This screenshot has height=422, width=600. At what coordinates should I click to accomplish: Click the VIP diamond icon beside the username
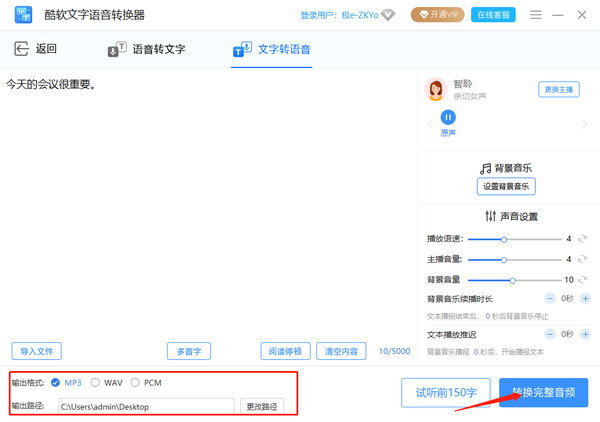[388, 15]
